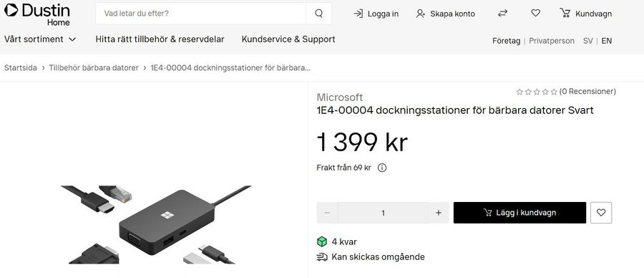The image size is (644, 278).
Task: Open the compare products arrows icon
Action: coord(503,13)
